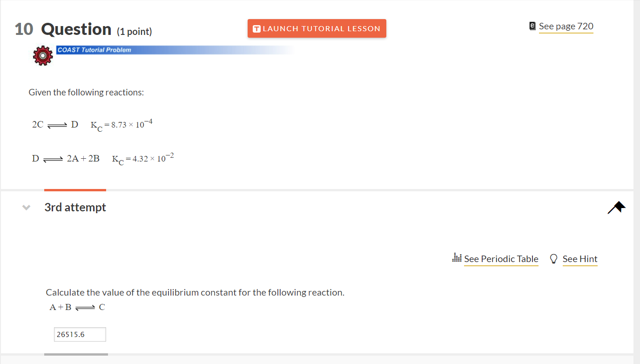Open the See Hint link
The image size is (640, 364).
[x=580, y=259]
